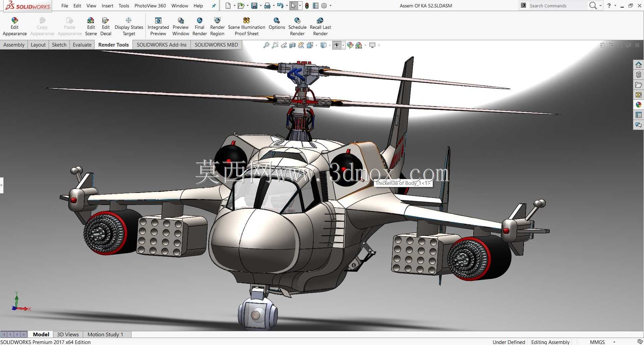Switch to the Motion Study 1 tab
This screenshot has width=644, height=345.
pyautogui.click(x=105, y=334)
